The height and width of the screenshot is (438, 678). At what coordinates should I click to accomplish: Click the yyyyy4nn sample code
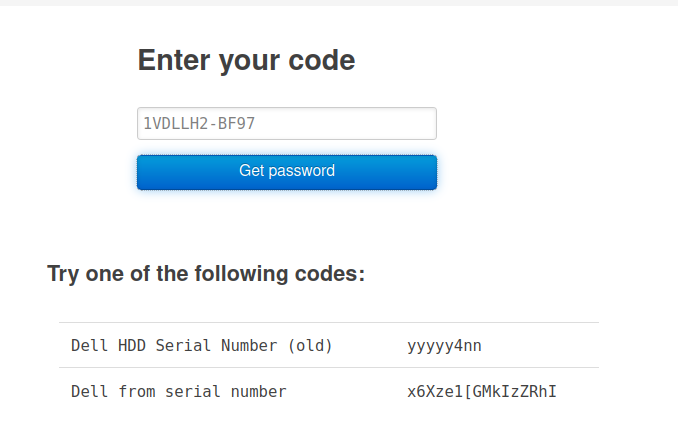(x=444, y=346)
